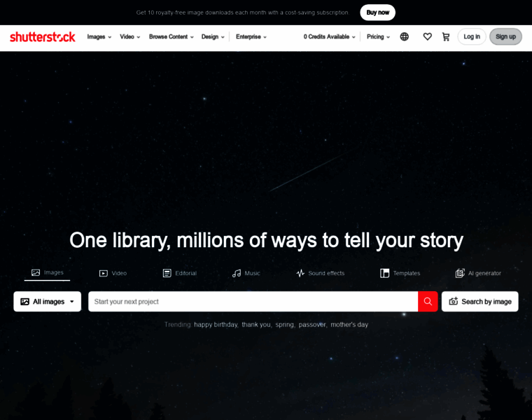Switch to the Templates search tab

click(x=400, y=273)
